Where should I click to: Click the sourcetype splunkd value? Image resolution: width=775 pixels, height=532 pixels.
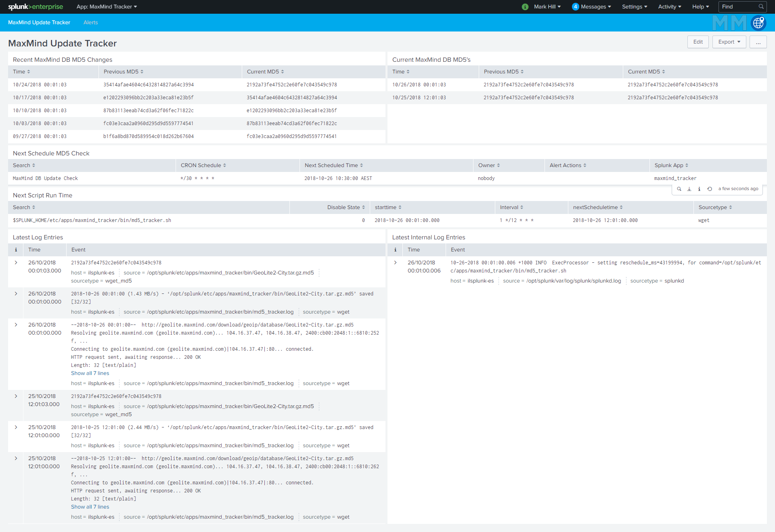674,281
